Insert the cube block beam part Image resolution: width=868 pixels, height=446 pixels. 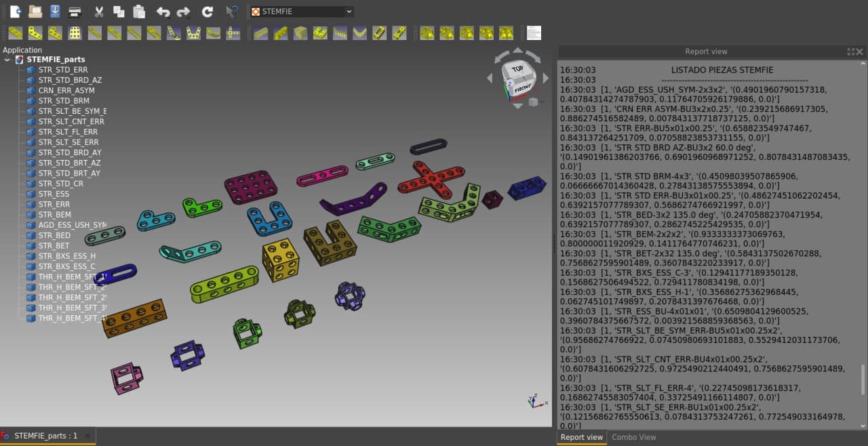click(x=300, y=33)
